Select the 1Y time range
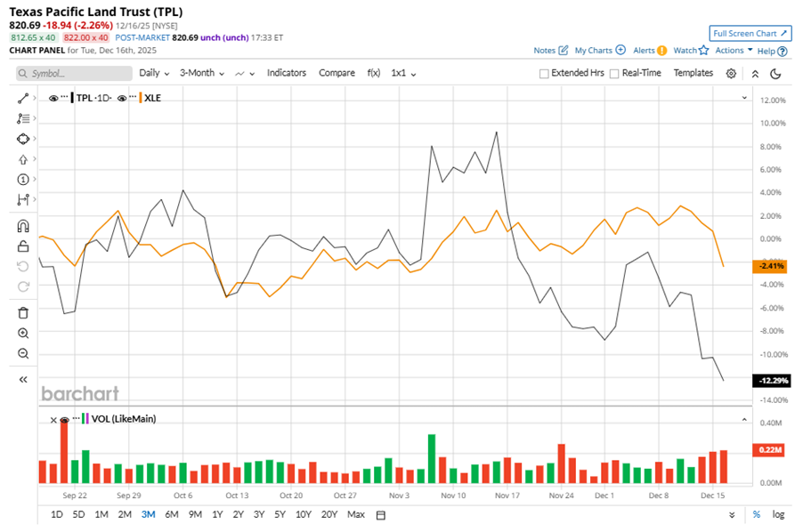 point(217,514)
